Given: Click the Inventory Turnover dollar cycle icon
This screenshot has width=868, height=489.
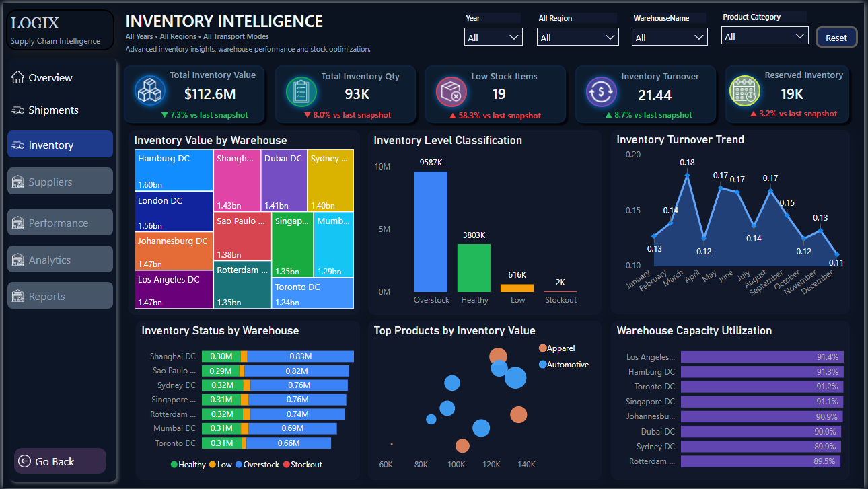Looking at the screenshot, I should [x=600, y=92].
